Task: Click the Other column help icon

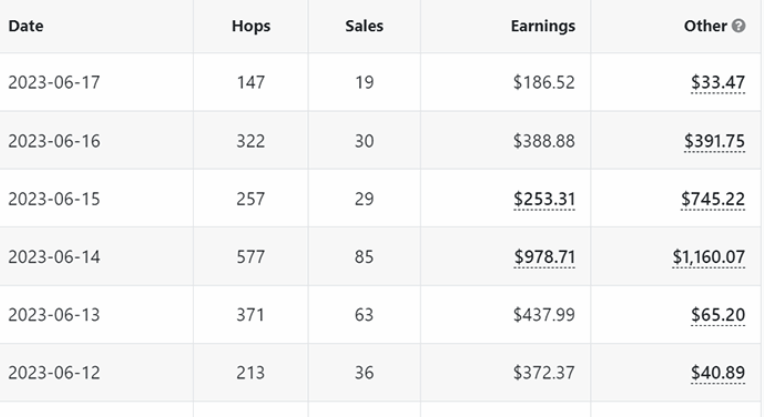Action: (739, 26)
